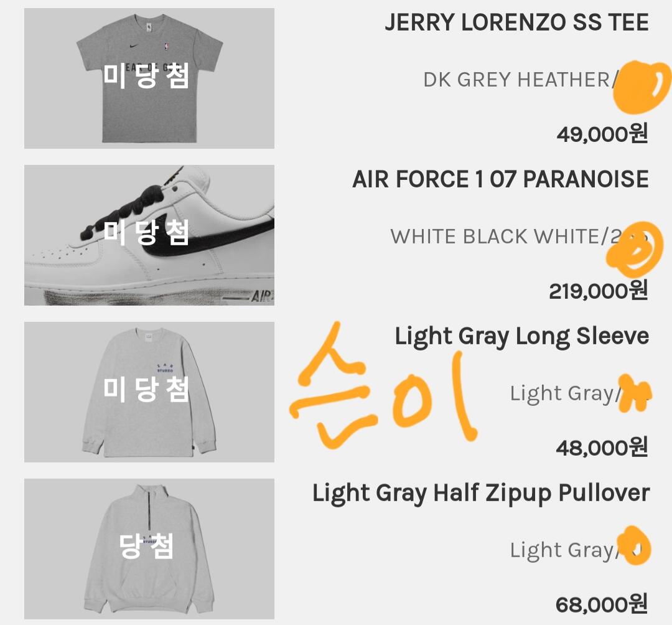Open the Light Gray Long Sleeve image

[149, 392]
